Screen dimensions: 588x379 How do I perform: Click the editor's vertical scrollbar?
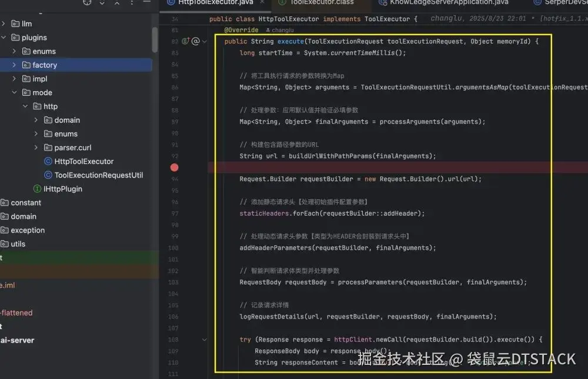(x=586, y=176)
